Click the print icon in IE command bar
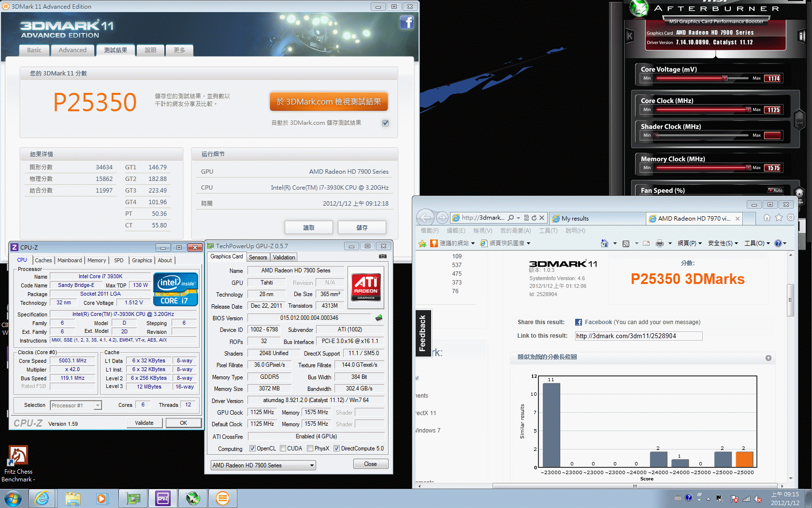 (x=660, y=243)
